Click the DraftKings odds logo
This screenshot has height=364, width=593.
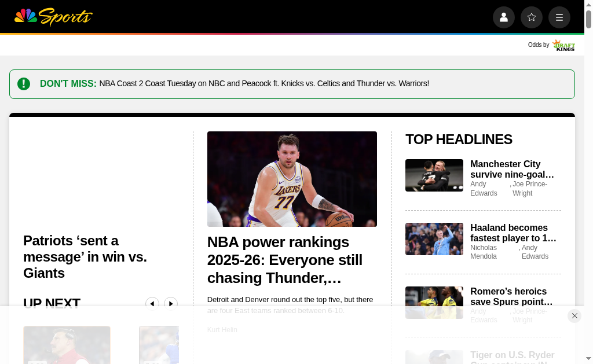click(x=563, y=45)
